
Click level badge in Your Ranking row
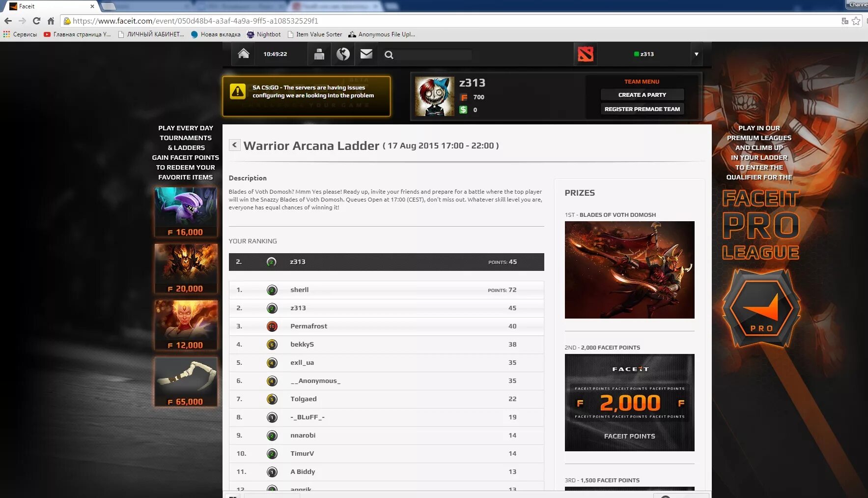coord(271,262)
